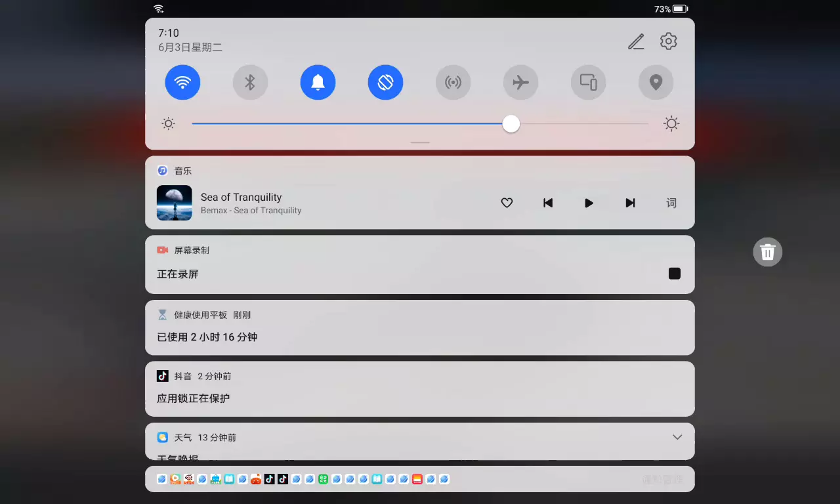This screenshot has width=840, height=504.
Task: Open the 抖音 app lock notification
Action: (x=419, y=389)
